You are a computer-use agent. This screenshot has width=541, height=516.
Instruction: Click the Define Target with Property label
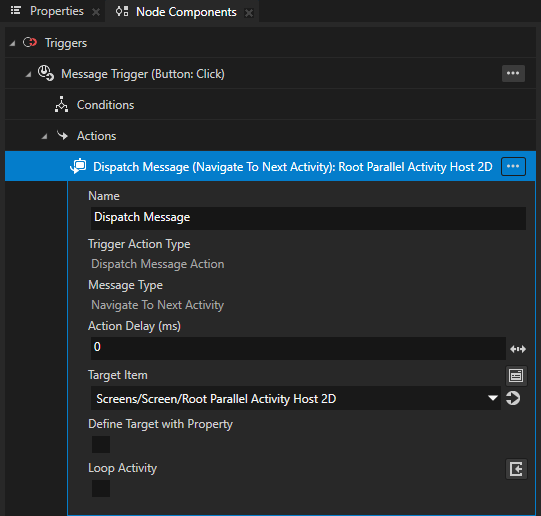160,424
